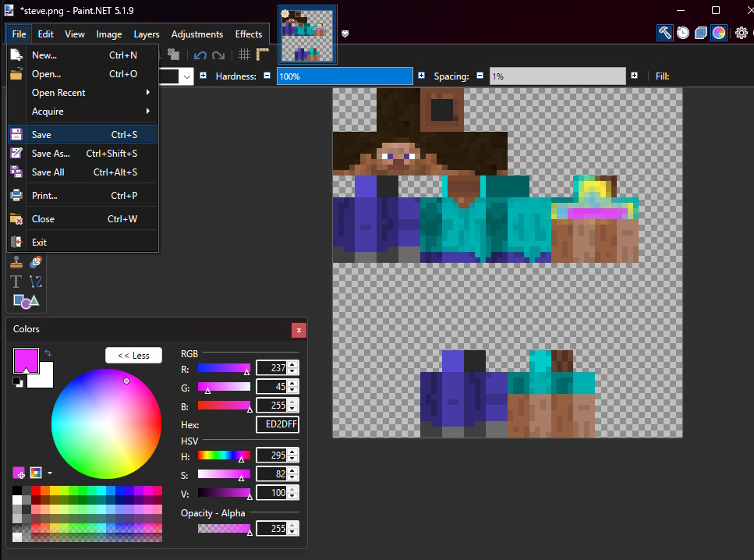Click the << Less button

pos(133,356)
